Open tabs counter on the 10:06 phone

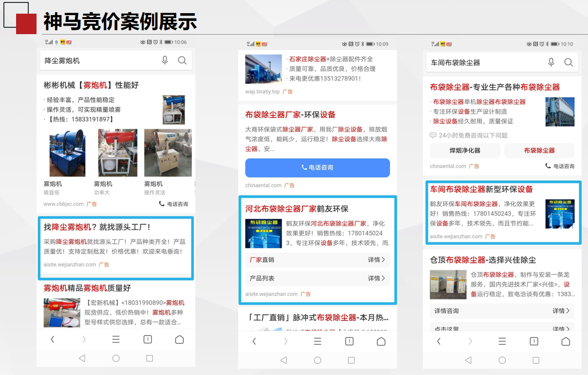pos(148,339)
